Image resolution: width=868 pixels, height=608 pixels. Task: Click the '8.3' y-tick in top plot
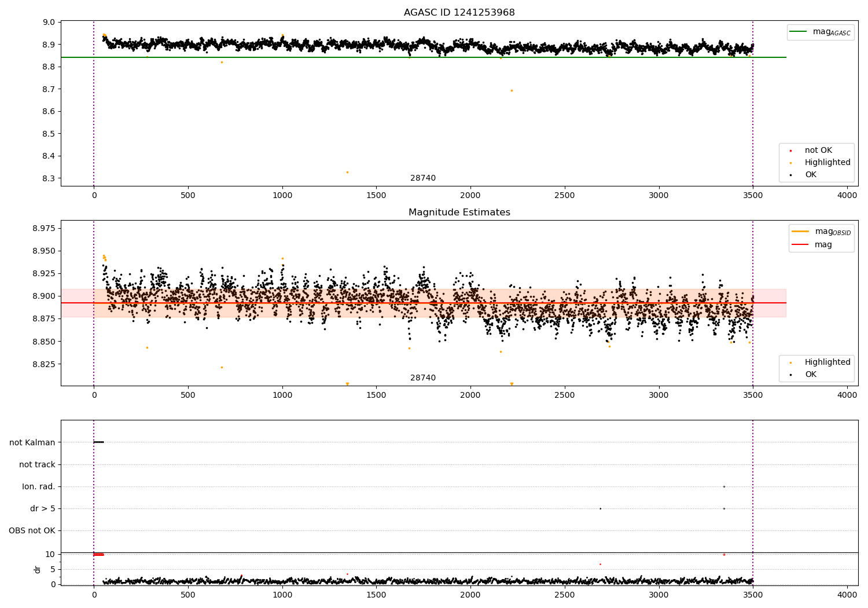click(x=49, y=178)
